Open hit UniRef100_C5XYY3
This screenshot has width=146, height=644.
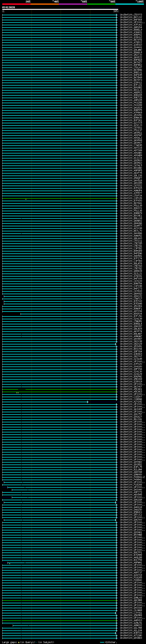131,15
